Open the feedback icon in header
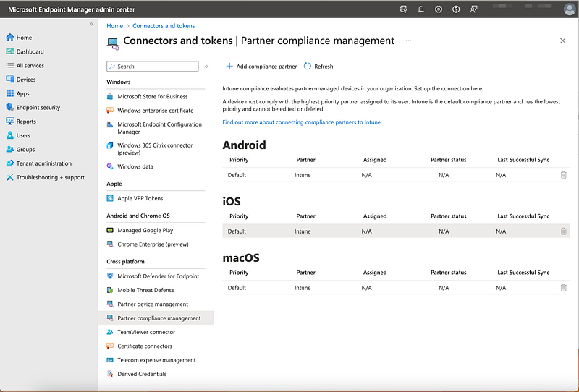The image size is (579, 392). coord(473,9)
